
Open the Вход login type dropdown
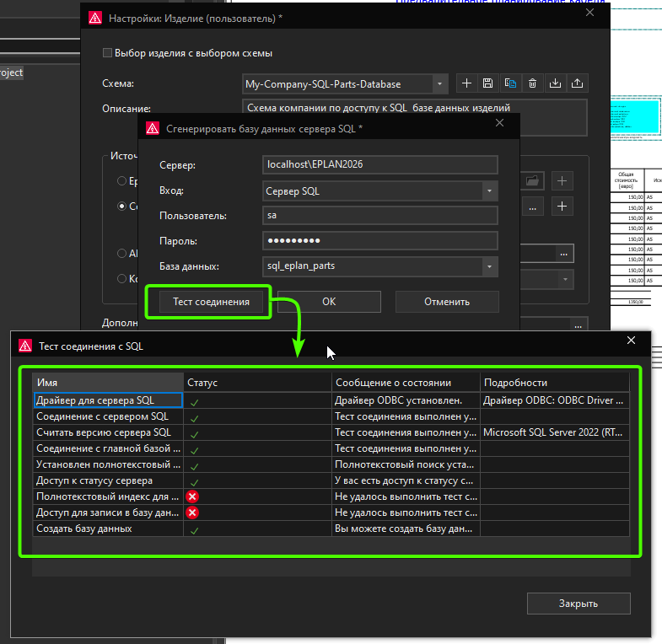[x=489, y=191]
